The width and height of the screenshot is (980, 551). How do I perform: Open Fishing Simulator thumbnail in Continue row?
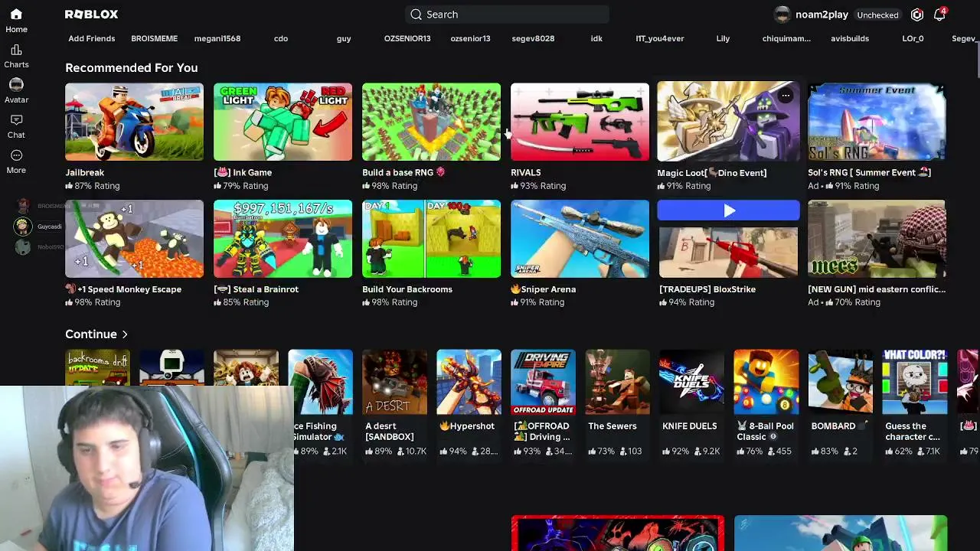(x=320, y=382)
